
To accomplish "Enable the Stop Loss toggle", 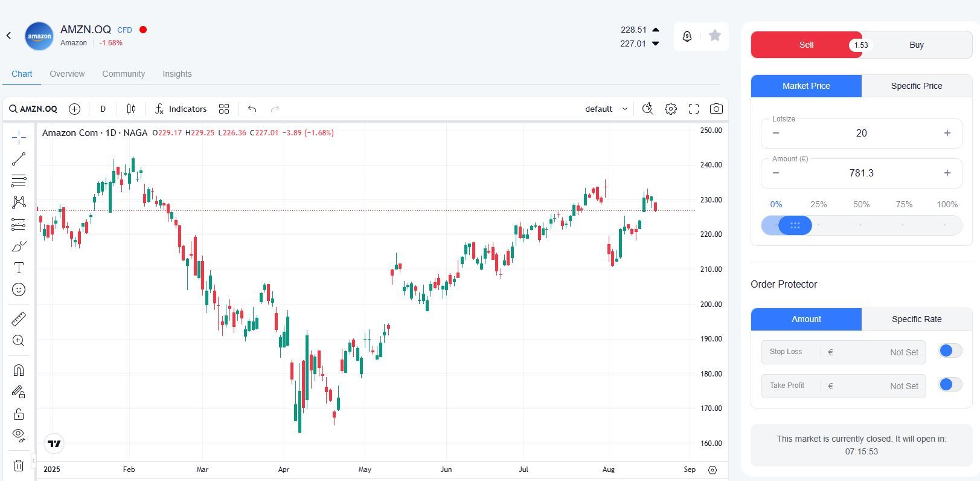I will [x=950, y=351].
